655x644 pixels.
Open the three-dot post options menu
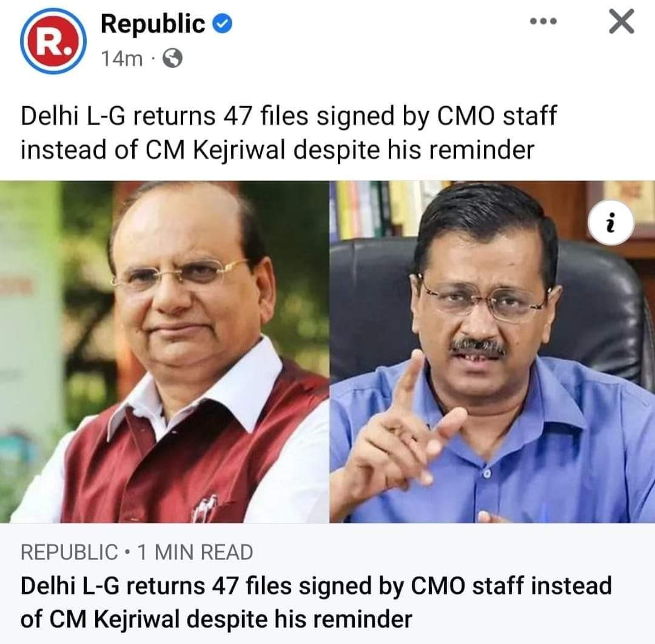(x=543, y=21)
